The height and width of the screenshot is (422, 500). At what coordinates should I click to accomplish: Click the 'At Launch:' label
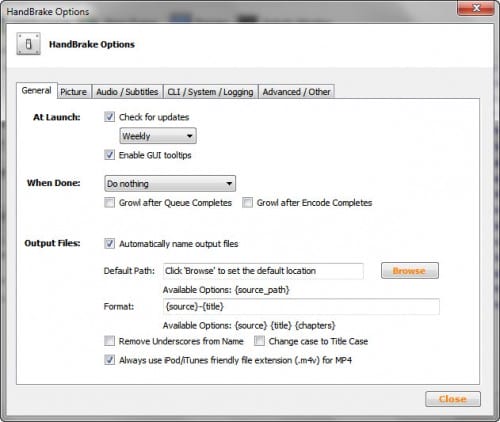57,117
